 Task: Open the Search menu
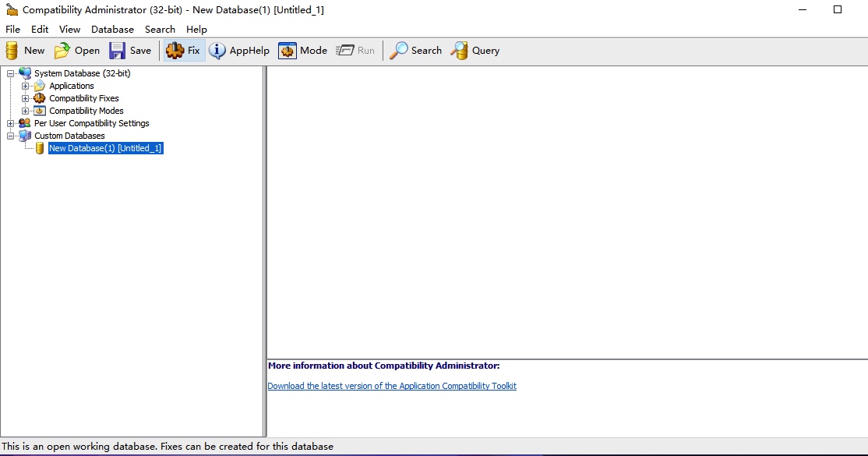pyautogui.click(x=160, y=30)
